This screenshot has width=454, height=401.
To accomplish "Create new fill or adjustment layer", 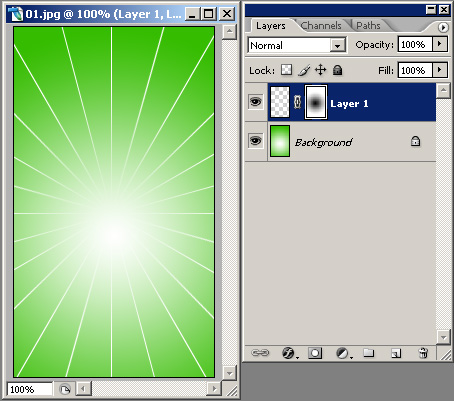I will (343, 353).
